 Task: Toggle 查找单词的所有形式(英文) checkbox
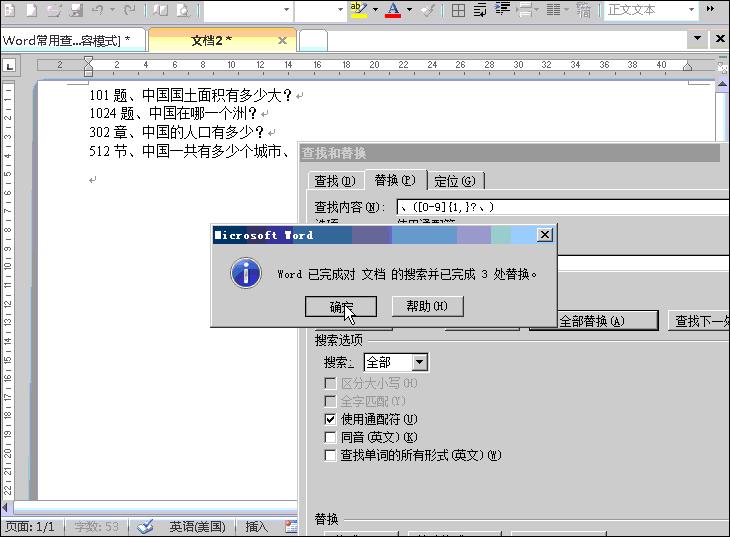point(330,455)
